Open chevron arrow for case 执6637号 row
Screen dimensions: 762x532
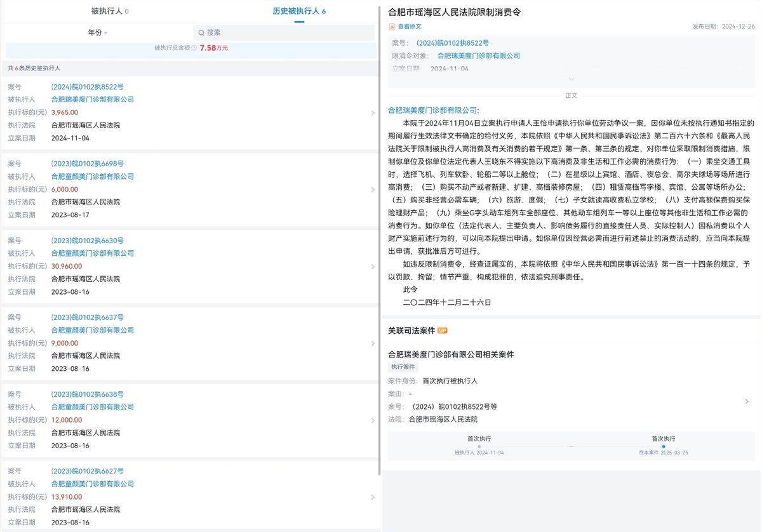373,343
